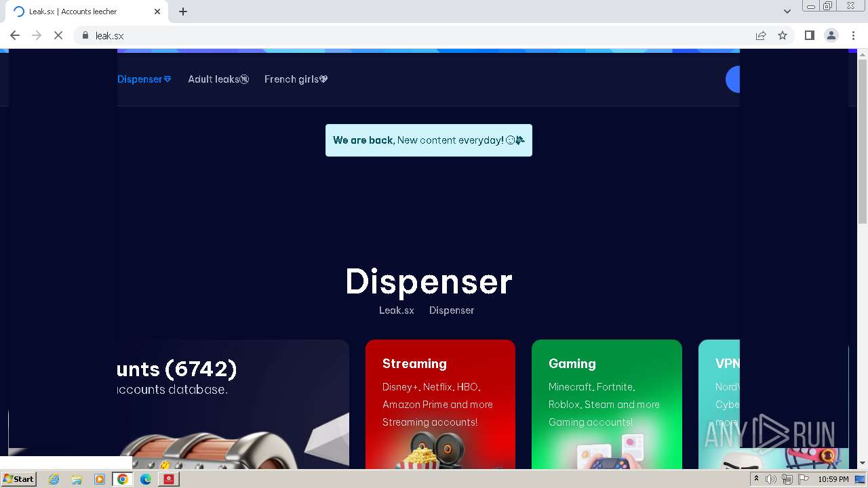Click the share page icon
This screenshot has height=488, width=868.
761,35
